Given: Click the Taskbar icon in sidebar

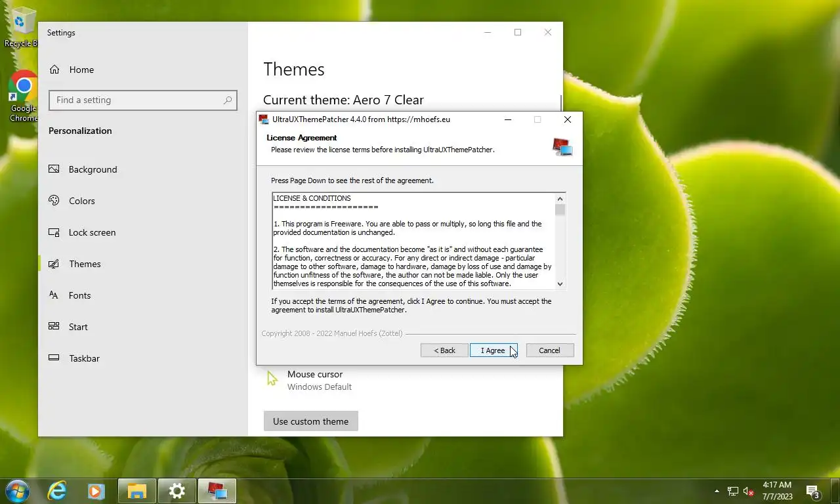Looking at the screenshot, I should 54,358.
